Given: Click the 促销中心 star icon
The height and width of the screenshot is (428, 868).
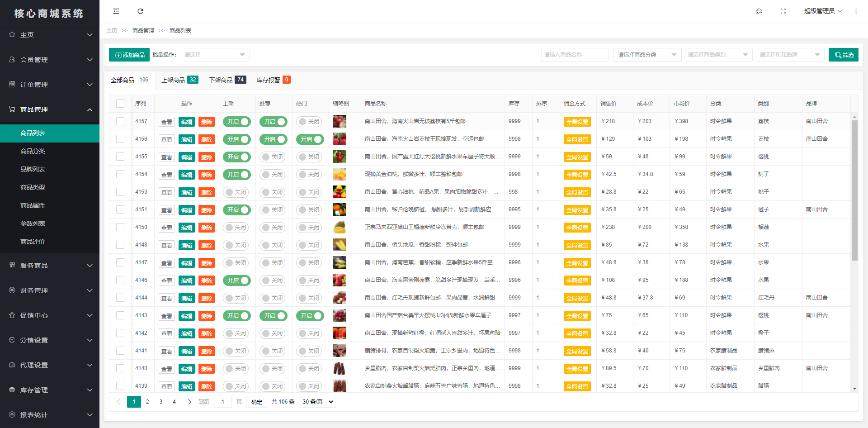Looking at the screenshot, I should pos(12,315).
